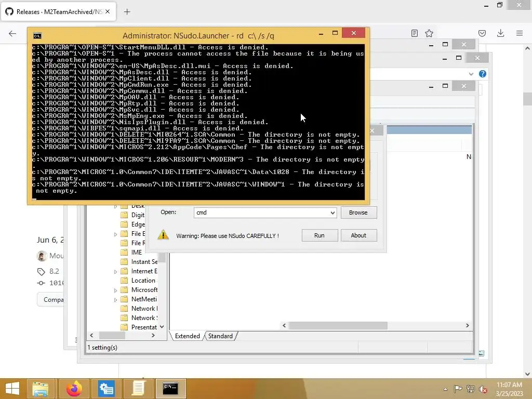532x399 pixels.
Task: Click the 1 setting(s) status bar text
Action: (x=102, y=348)
